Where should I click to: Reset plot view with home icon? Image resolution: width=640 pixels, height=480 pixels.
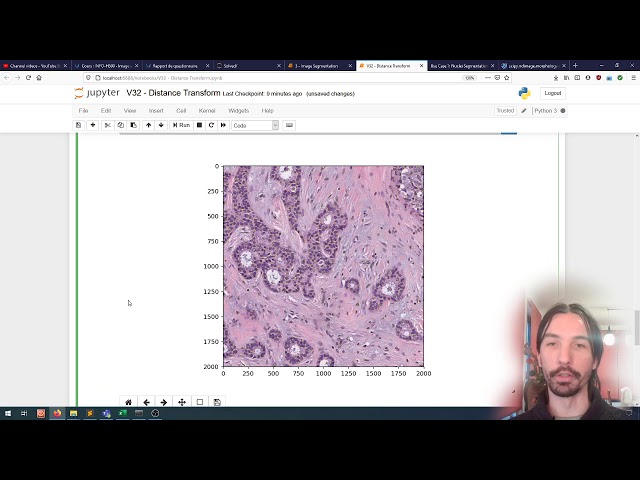[x=128, y=402]
